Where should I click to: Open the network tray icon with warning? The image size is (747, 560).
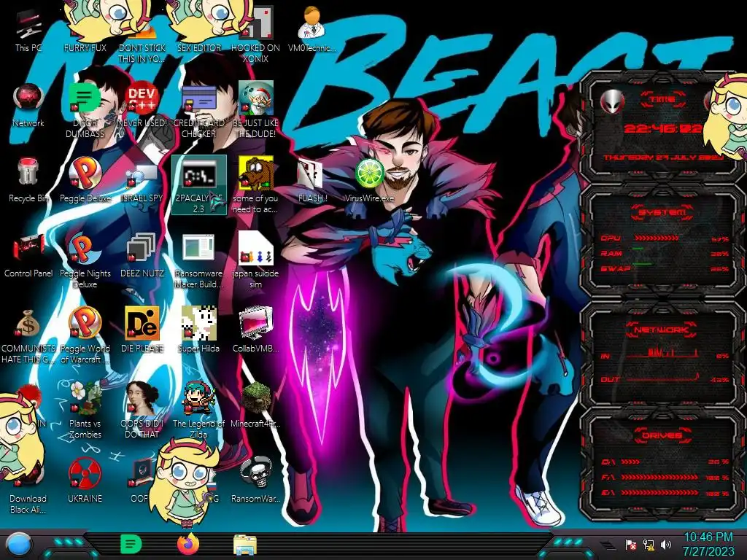point(649,545)
